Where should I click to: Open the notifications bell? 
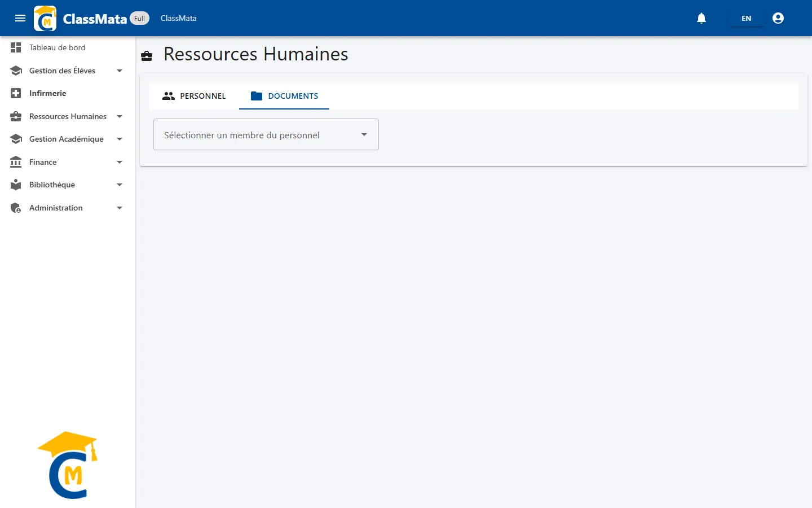701,18
